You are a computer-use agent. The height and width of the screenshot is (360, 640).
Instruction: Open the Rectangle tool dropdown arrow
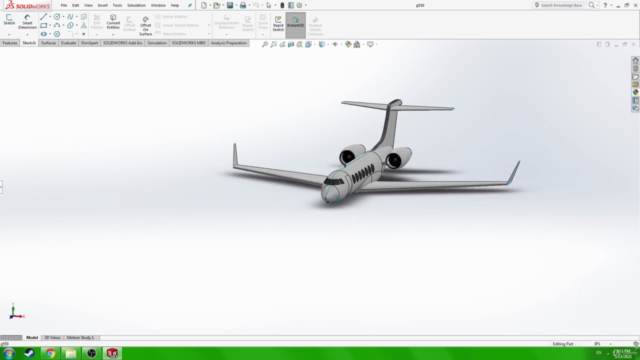tap(50, 25)
